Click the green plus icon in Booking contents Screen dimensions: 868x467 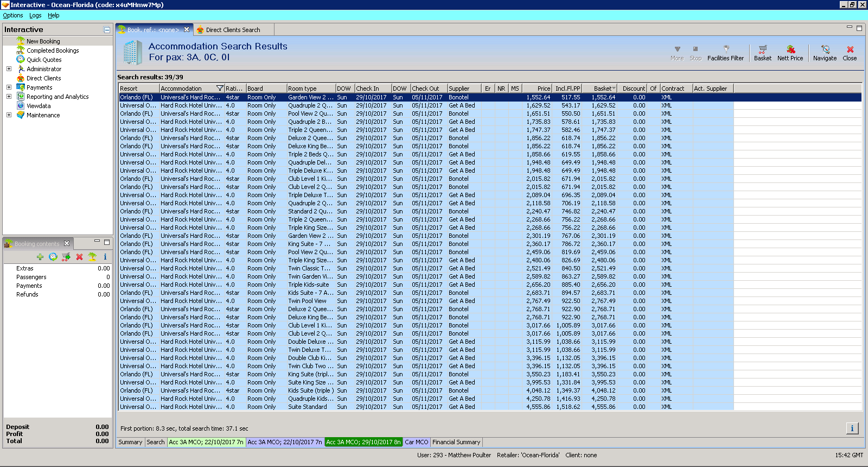tap(40, 257)
